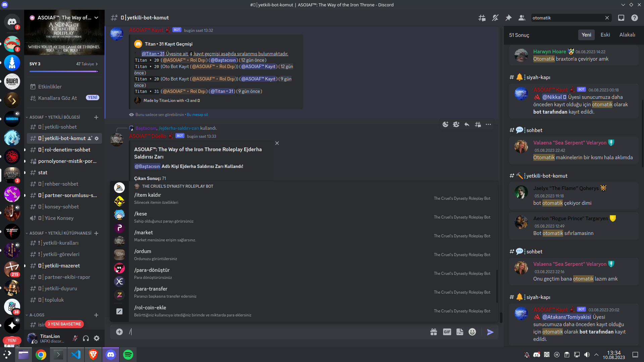
Task: Open the emoji picker in message bar
Action: 472,332
